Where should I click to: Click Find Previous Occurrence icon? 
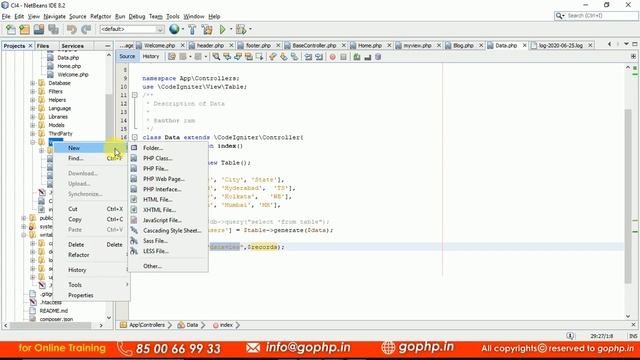(x=227, y=57)
